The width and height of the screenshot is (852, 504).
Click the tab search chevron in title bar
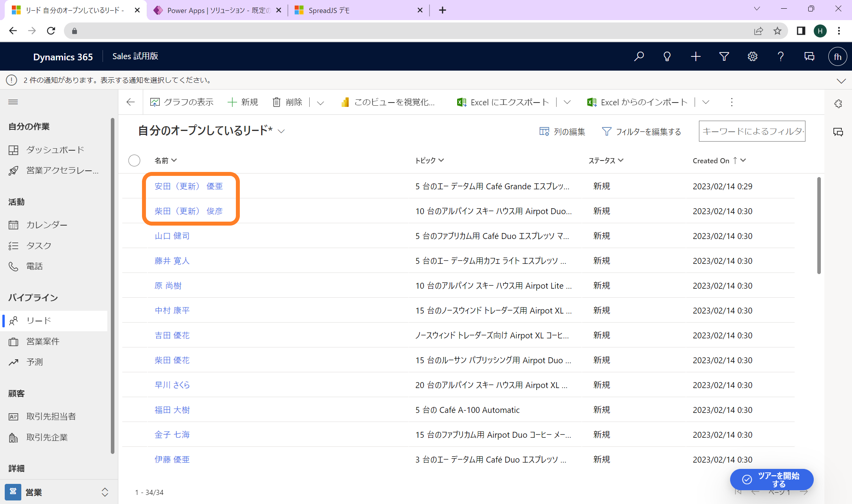[757, 9]
